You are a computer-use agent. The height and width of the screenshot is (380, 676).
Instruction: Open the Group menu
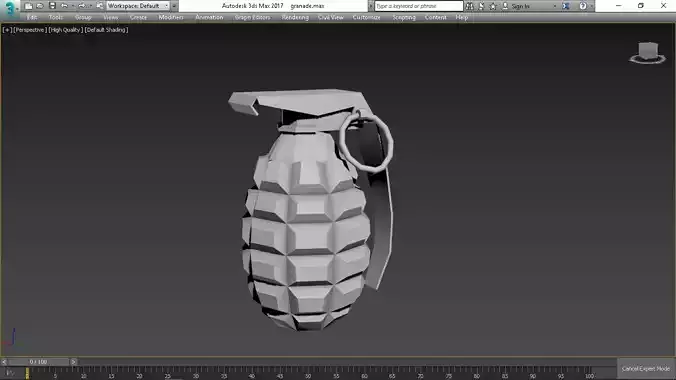83,18
